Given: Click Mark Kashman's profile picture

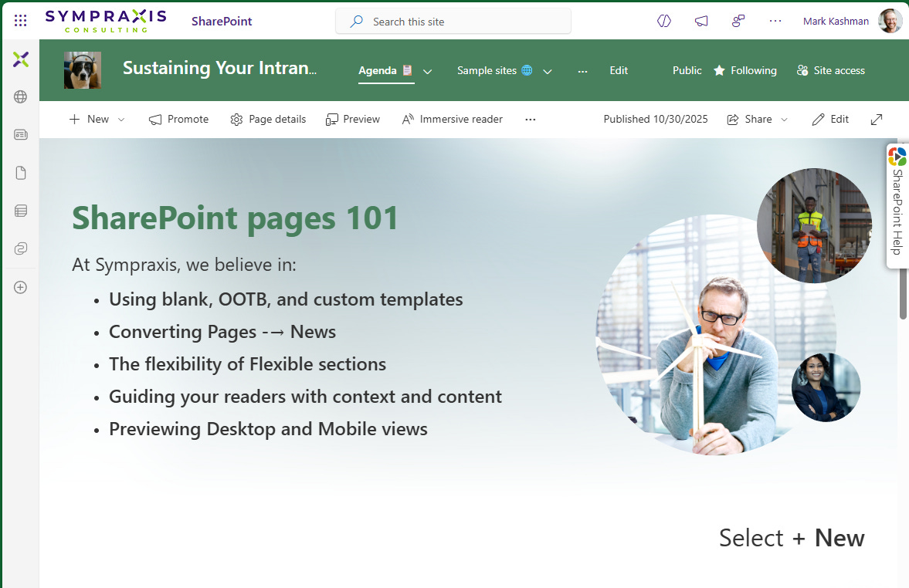Looking at the screenshot, I should tap(890, 21).
